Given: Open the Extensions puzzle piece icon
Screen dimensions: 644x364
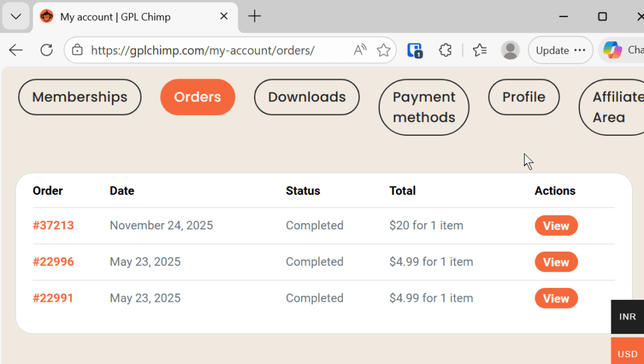Looking at the screenshot, I should [445, 50].
